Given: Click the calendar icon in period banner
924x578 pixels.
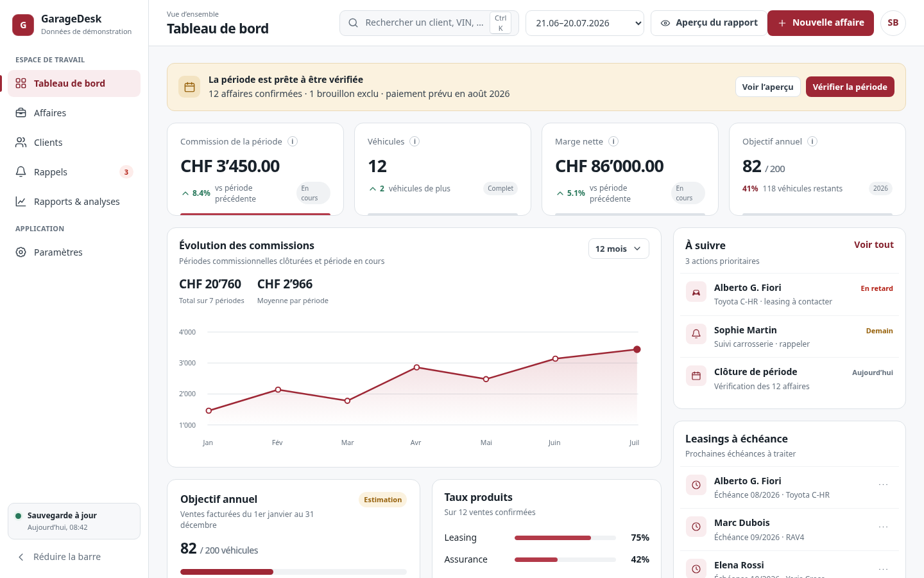Looking at the screenshot, I should 189,87.
